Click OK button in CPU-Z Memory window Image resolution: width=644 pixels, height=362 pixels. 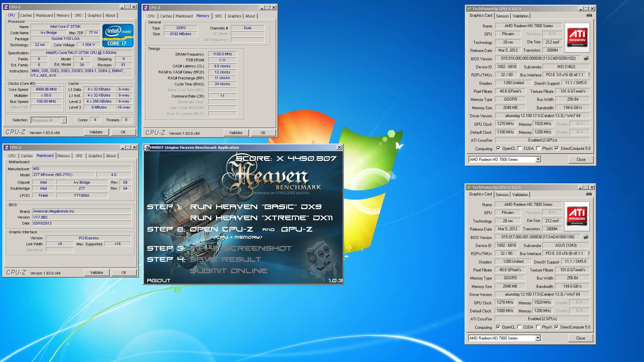click(263, 133)
